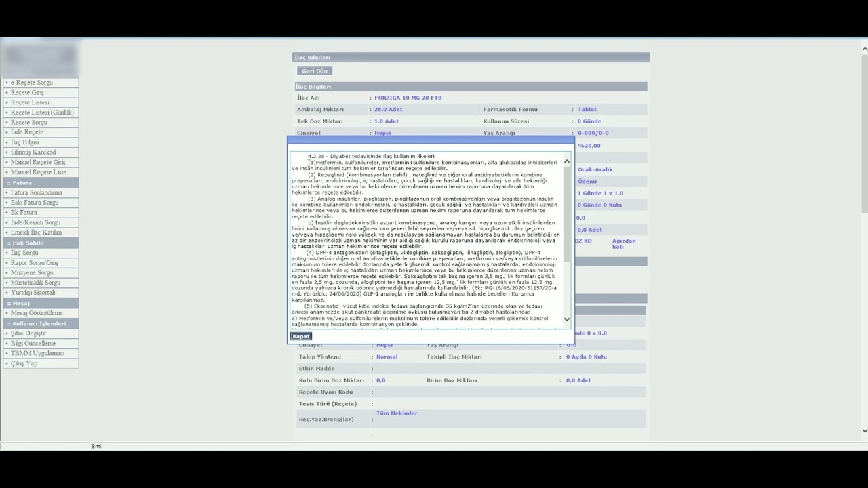The width and height of the screenshot is (868, 488).
Task: Click the Tablet pharmaceutical form value
Action: coord(587,110)
